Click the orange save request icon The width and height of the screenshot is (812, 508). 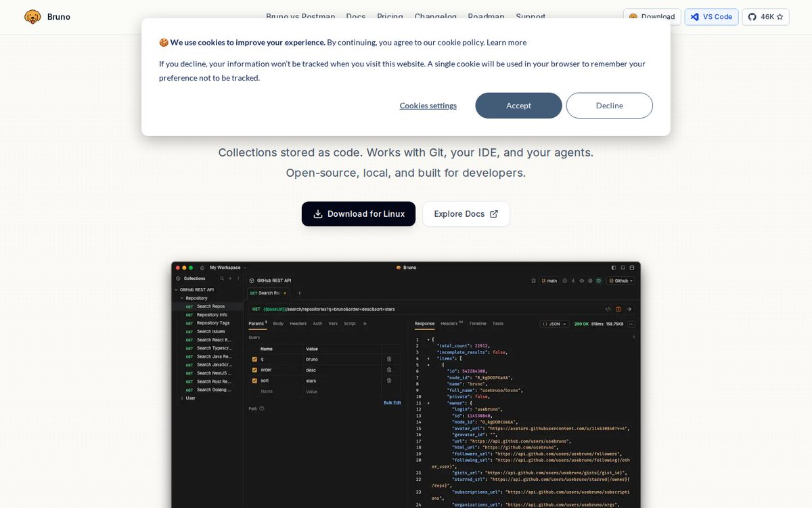click(618, 309)
